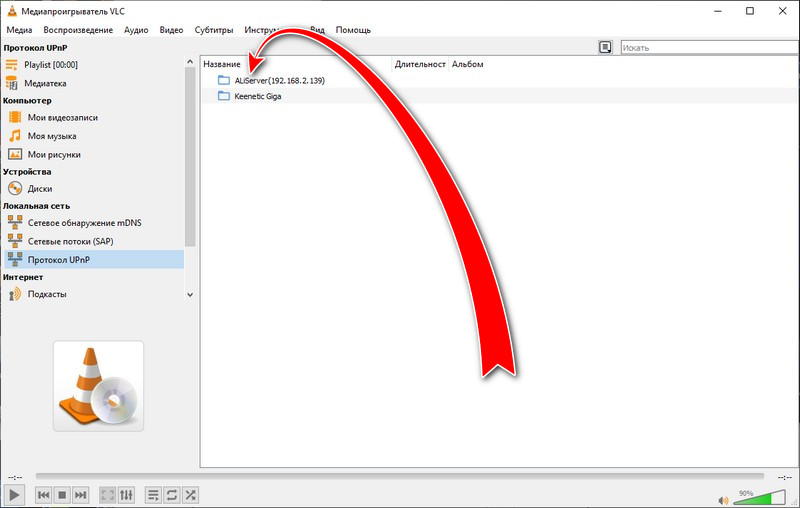Click the AliServer folder icon
800x508 pixels.
point(224,80)
